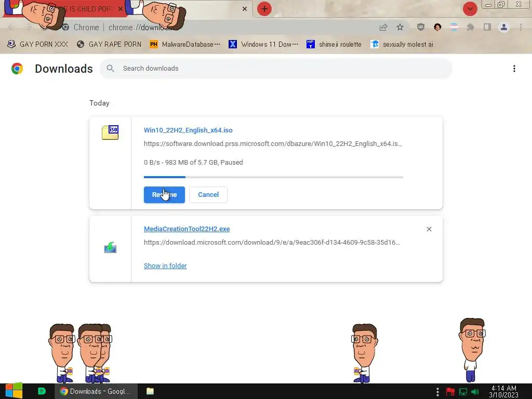Click the ISO file type icon
Image resolution: width=532 pixels, height=399 pixels.
110,132
